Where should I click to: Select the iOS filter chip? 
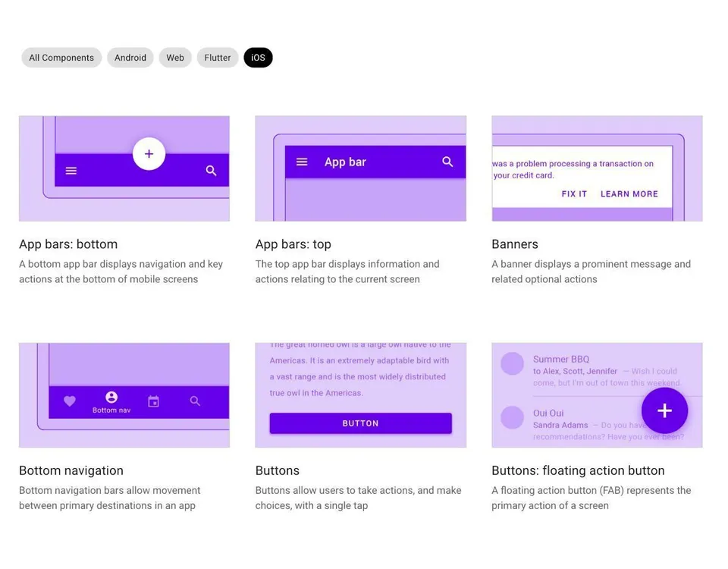(x=258, y=58)
